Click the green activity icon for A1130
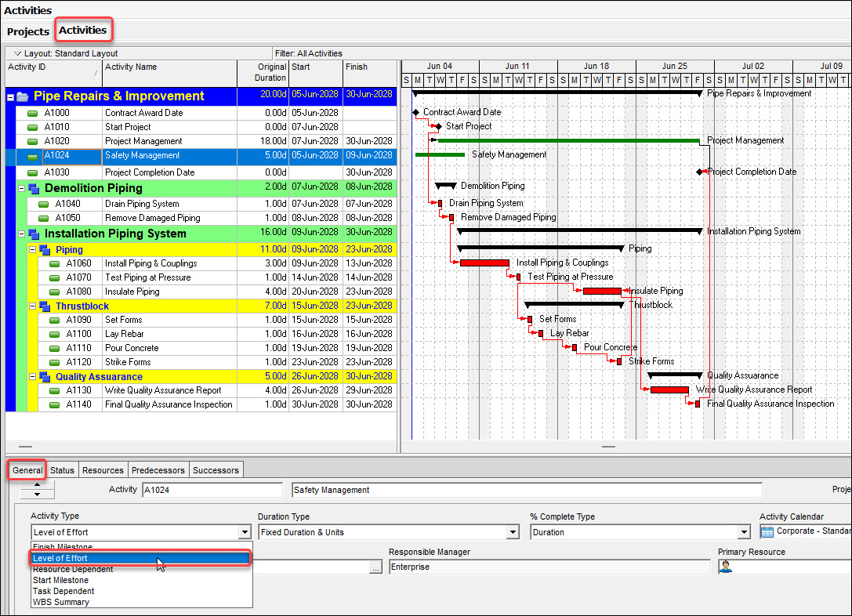The image size is (852, 616). click(54, 390)
